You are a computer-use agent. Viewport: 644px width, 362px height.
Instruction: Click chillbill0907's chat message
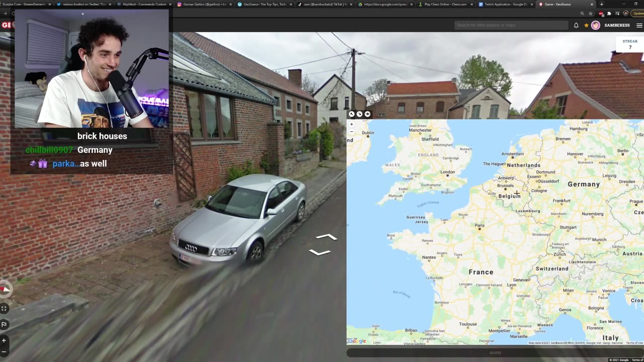[69, 150]
